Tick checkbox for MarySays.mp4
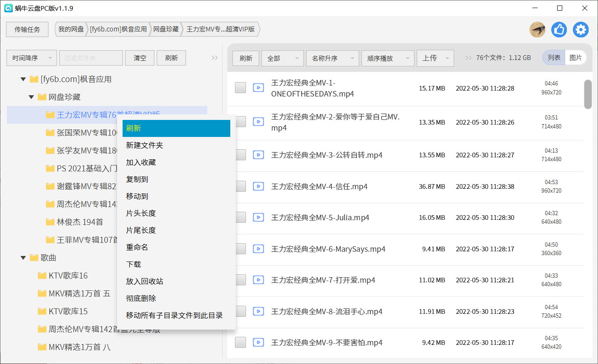598x364 pixels. [240, 249]
